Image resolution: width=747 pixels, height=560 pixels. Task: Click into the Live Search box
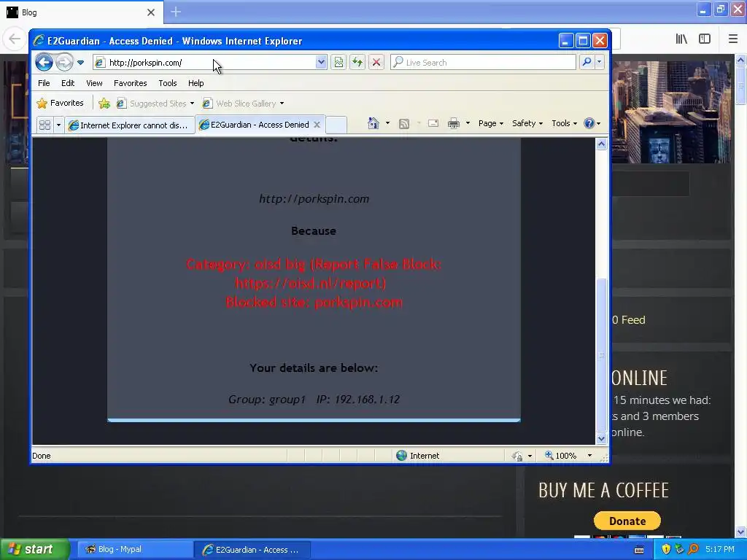[x=483, y=63]
